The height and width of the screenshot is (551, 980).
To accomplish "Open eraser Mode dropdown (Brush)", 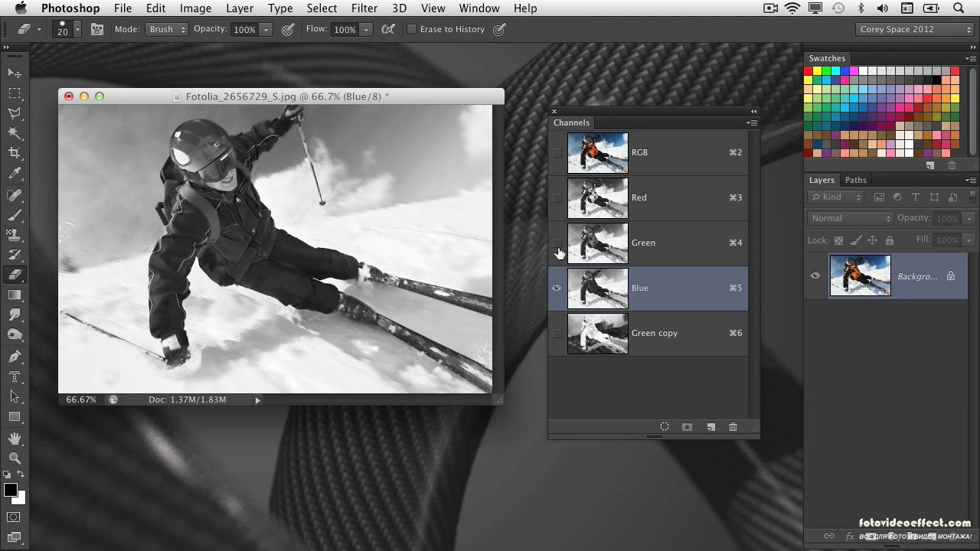I will (167, 29).
